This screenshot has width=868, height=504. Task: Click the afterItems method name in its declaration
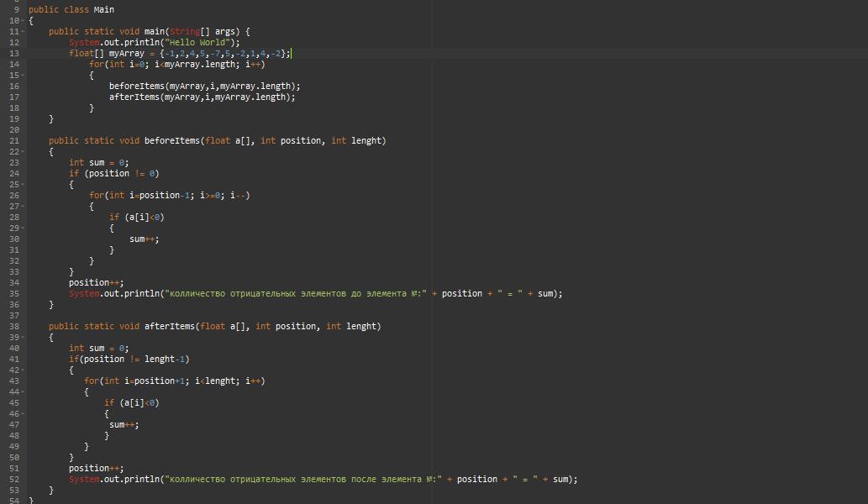tap(170, 327)
